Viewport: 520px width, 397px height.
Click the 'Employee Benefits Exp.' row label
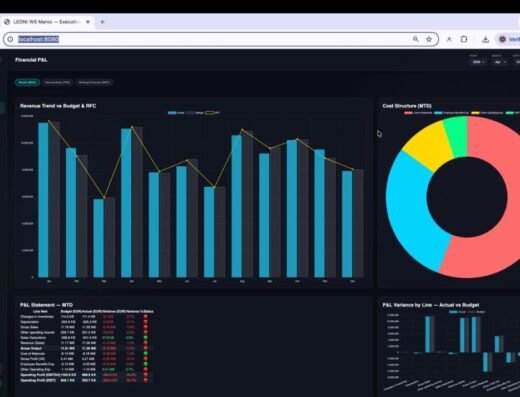tap(37, 364)
